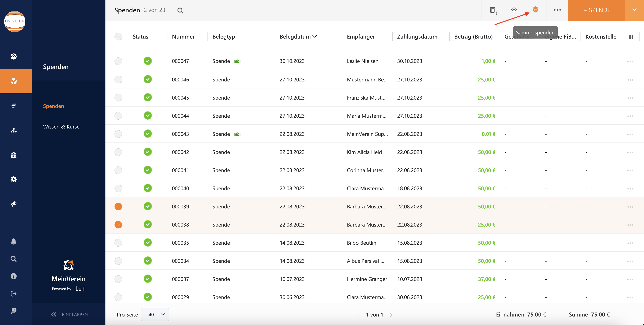Open row actions dots for donation 000047

coord(630,61)
